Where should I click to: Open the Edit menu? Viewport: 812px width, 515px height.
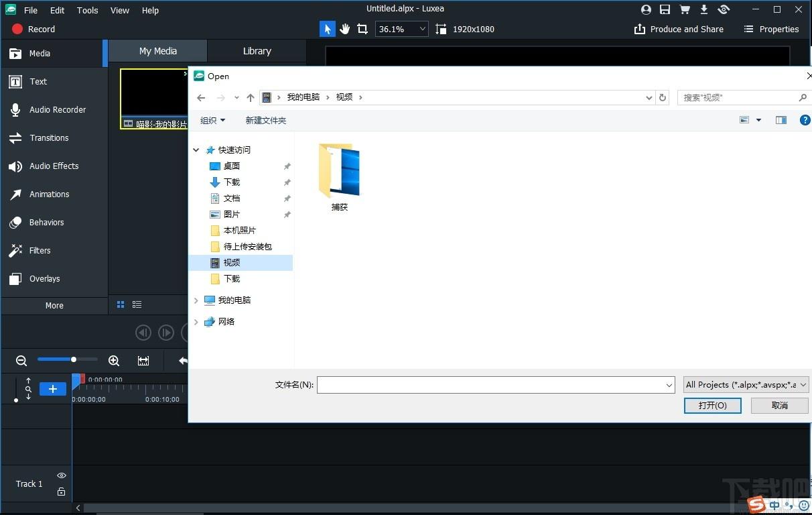58,10
